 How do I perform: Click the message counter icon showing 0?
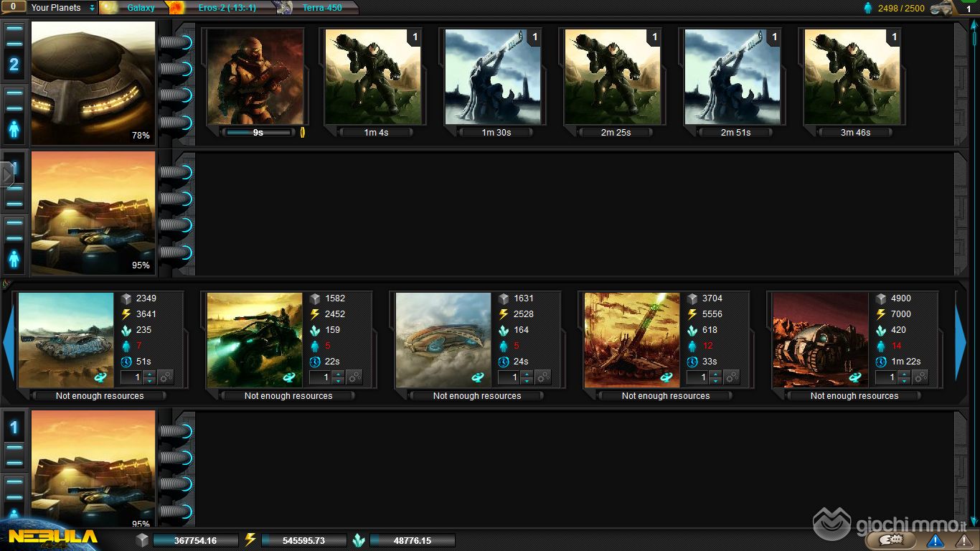click(13, 7)
